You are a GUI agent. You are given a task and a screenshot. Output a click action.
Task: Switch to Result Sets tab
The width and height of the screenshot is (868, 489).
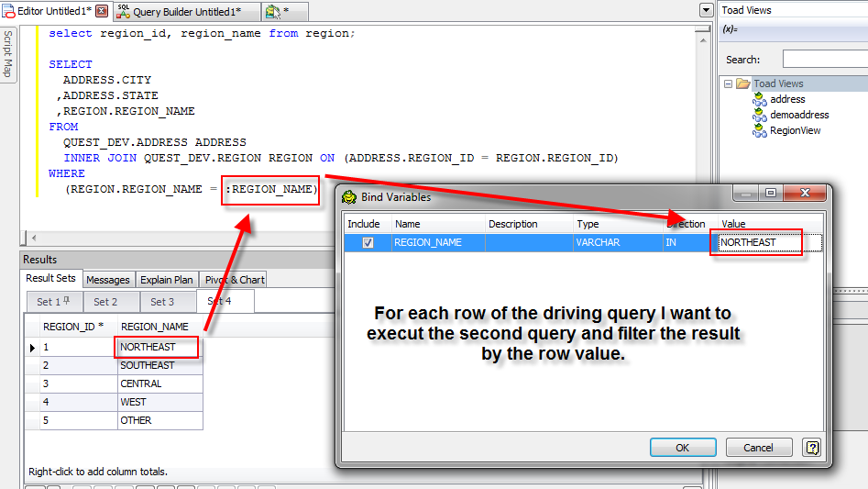(51, 279)
